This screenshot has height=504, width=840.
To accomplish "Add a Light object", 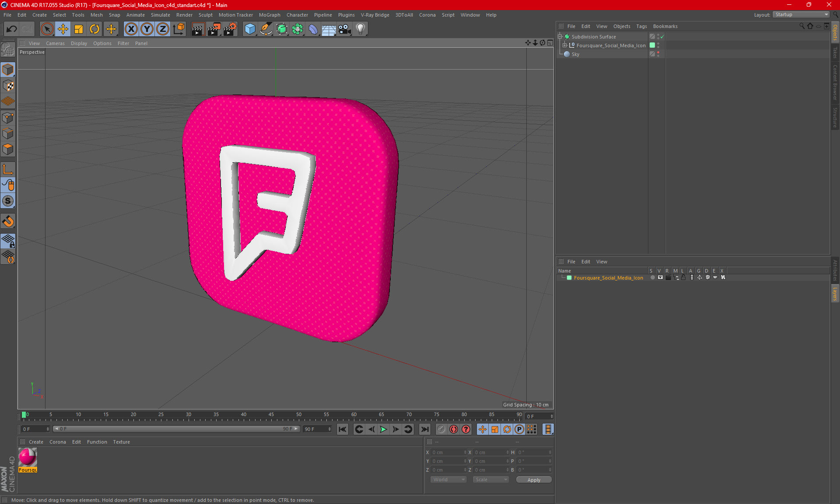I will [x=360, y=29].
